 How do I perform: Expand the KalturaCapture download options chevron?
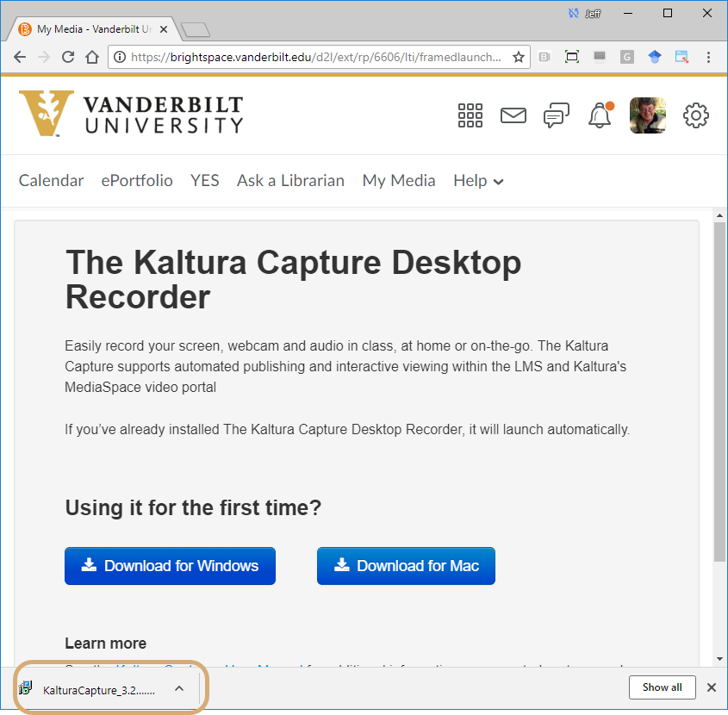point(179,687)
